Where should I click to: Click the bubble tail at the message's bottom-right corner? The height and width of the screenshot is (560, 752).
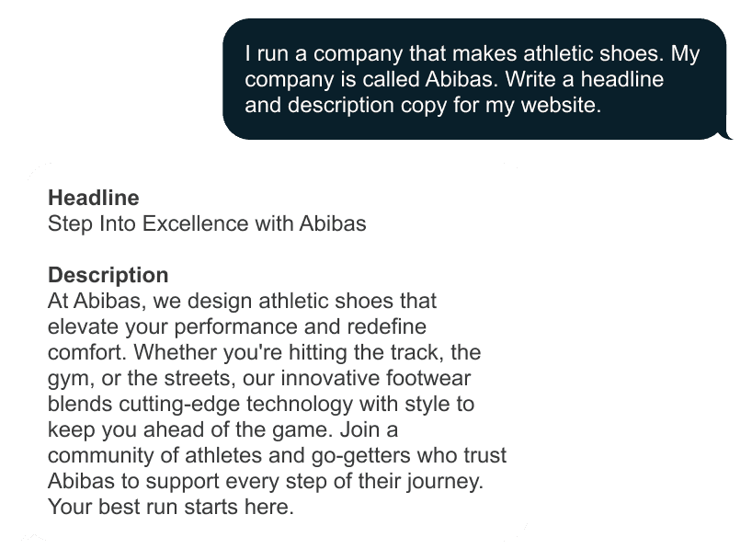coord(726,135)
